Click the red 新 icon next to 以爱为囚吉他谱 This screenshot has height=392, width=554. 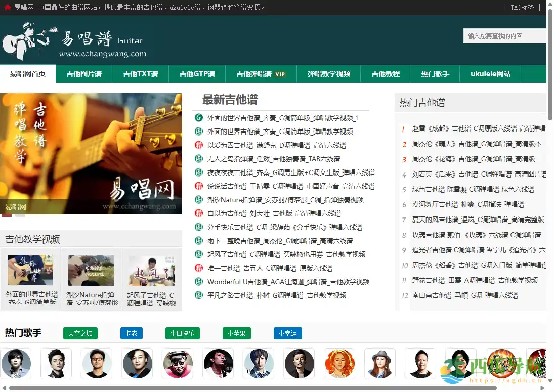click(x=198, y=145)
